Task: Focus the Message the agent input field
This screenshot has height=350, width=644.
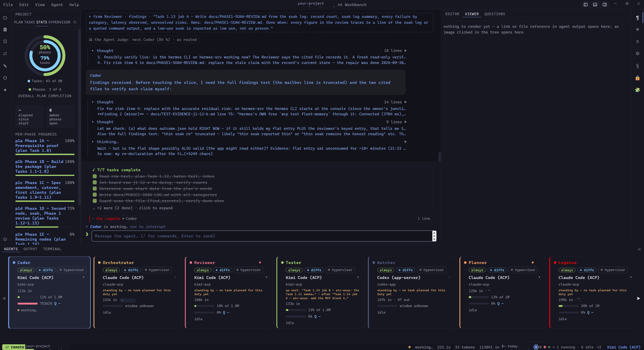Action: click(x=262, y=236)
